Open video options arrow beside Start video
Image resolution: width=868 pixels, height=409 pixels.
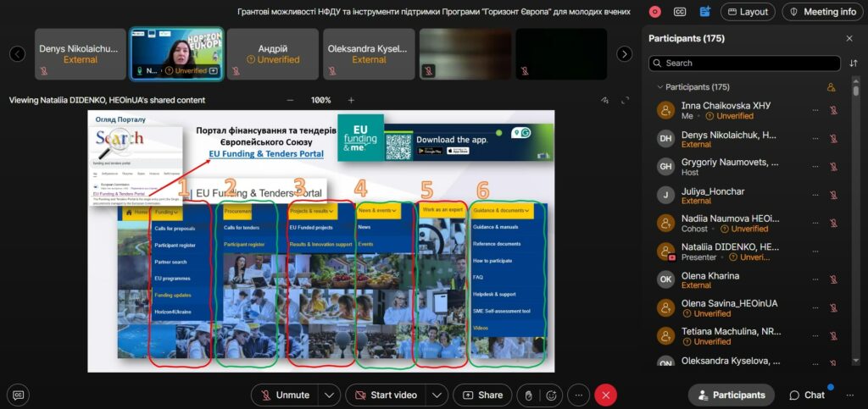coord(437,395)
